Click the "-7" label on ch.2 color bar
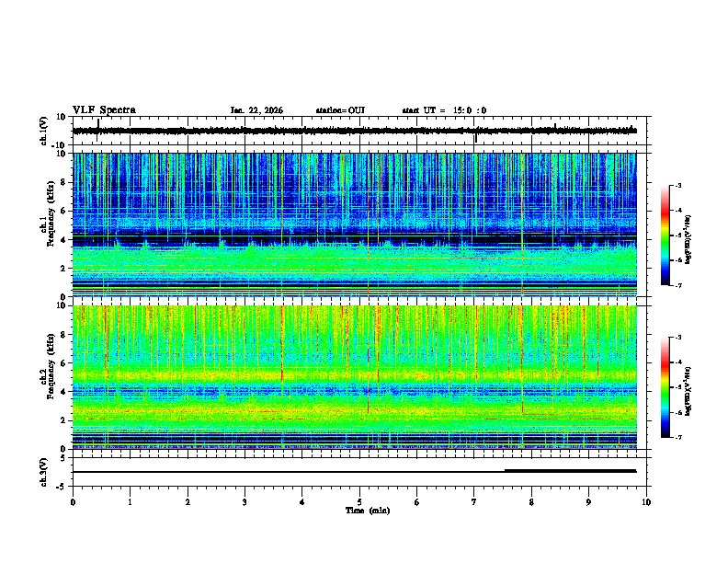 [x=678, y=438]
